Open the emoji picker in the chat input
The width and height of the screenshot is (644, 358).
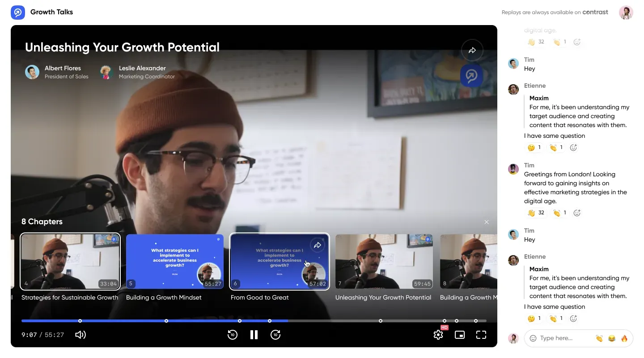[532, 338]
